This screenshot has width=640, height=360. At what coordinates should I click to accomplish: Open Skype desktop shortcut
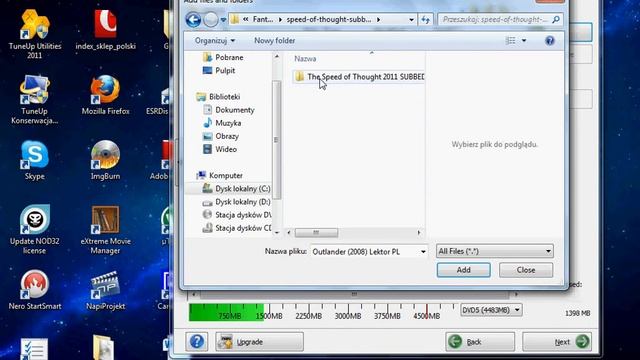(x=35, y=160)
